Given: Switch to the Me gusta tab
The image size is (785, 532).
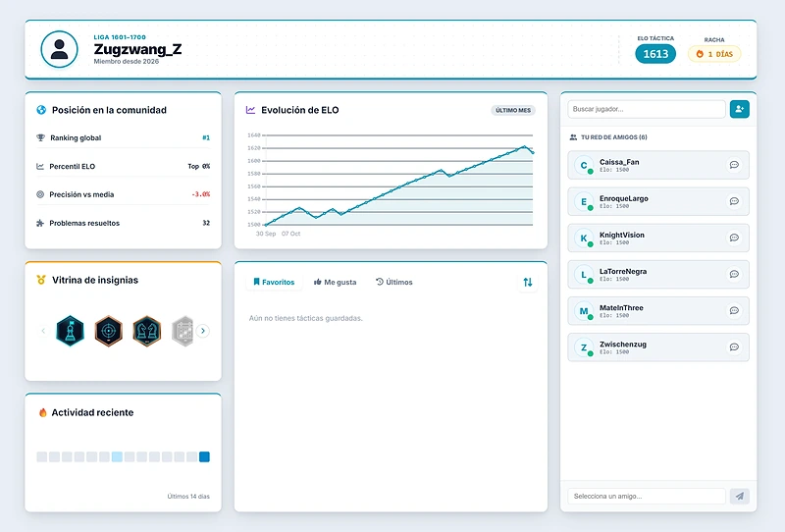Looking at the screenshot, I should [x=335, y=282].
